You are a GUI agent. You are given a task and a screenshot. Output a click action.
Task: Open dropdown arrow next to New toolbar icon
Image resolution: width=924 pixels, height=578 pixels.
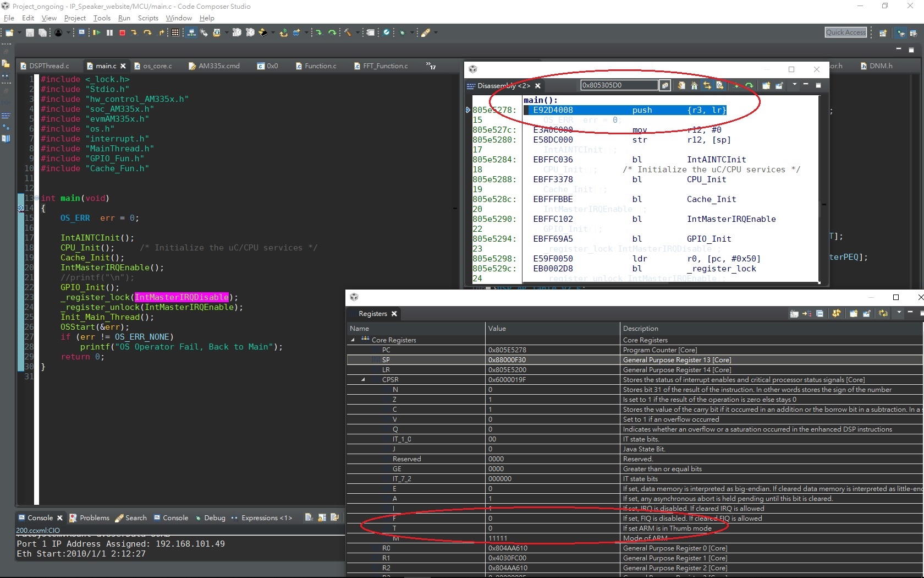coord(19,33)
